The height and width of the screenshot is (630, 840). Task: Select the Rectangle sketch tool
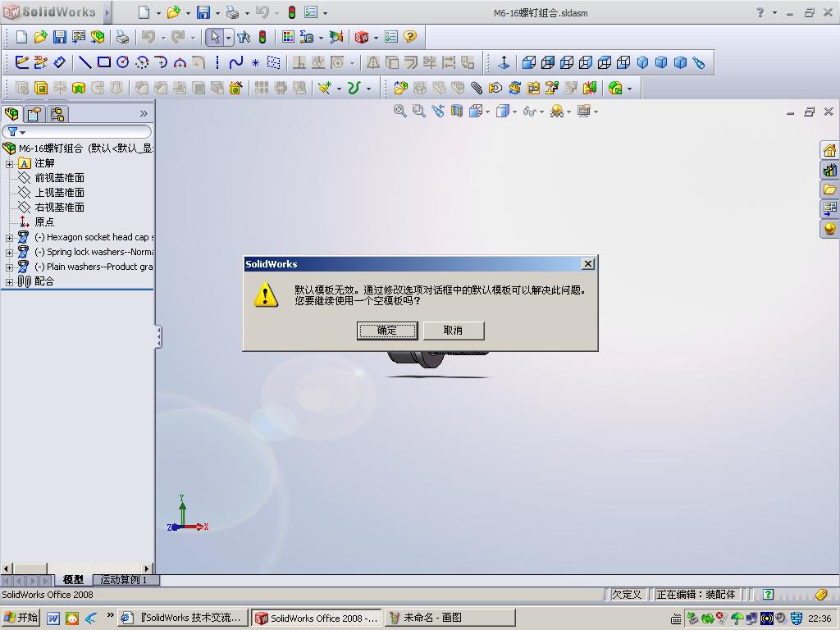104,62
